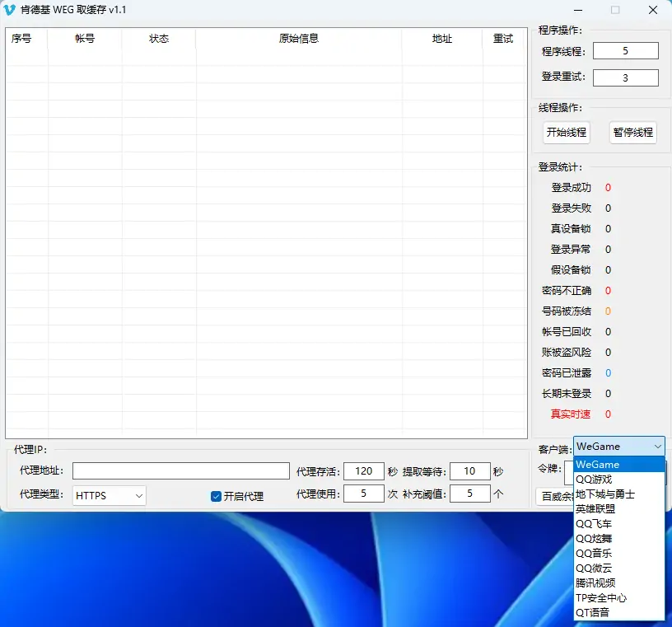Screen dimensions: 672x627
Task: Close the 肯德基 WEG window
Action: [653, 10]
